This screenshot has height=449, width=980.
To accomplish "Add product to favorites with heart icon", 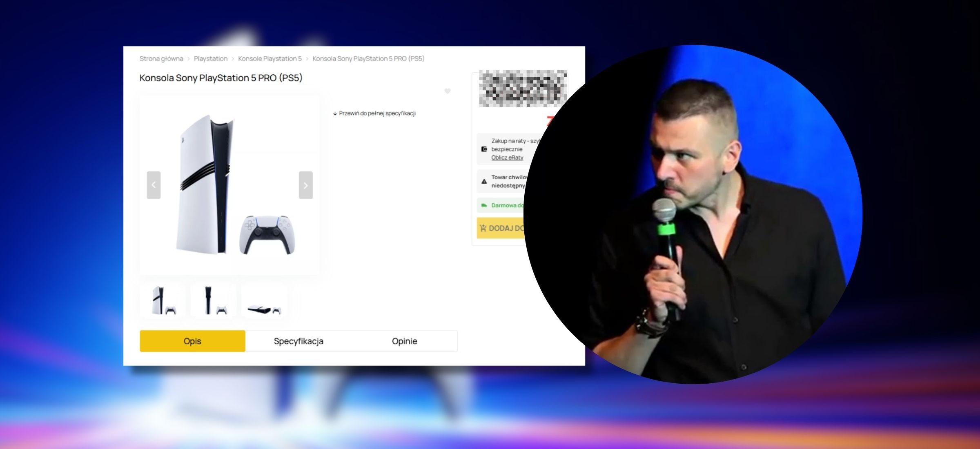I will [x=448, y=91].
